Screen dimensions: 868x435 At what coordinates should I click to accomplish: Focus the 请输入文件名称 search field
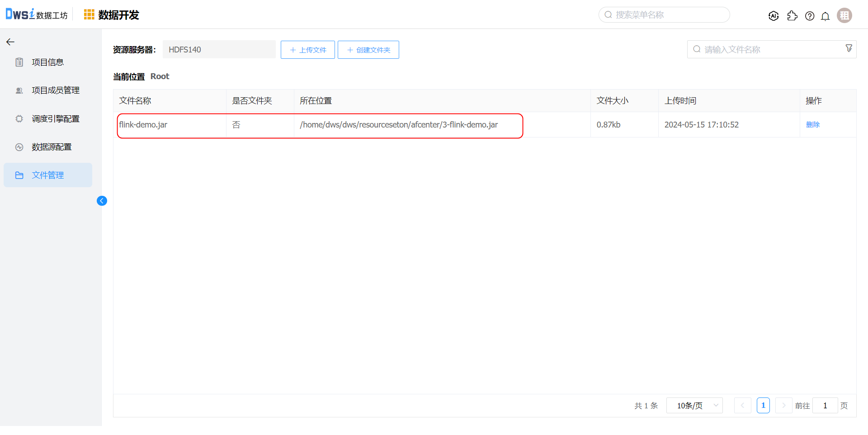click(769, 50)
